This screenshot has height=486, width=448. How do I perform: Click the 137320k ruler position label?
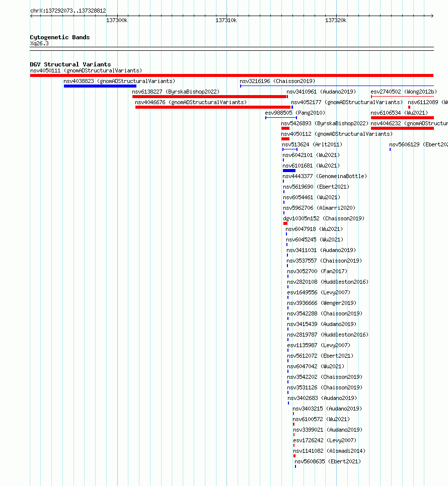336,20
